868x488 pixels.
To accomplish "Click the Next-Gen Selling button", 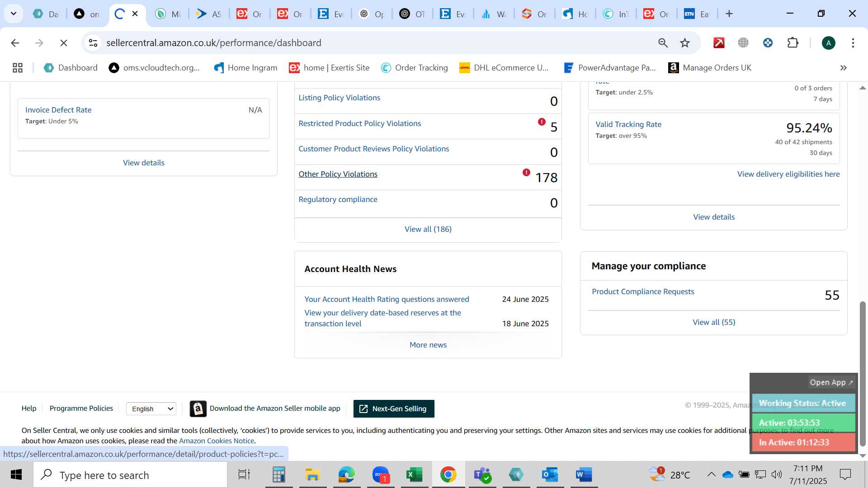I will pyautogui.click(x=394, y=409).
